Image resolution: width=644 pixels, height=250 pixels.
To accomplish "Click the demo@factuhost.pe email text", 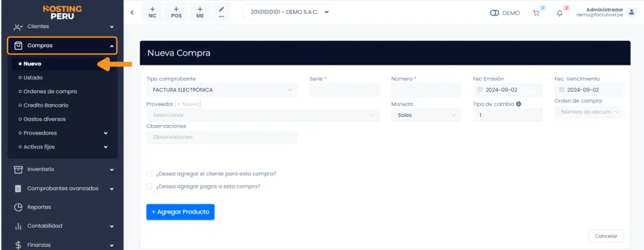I will tap(599, 15).
